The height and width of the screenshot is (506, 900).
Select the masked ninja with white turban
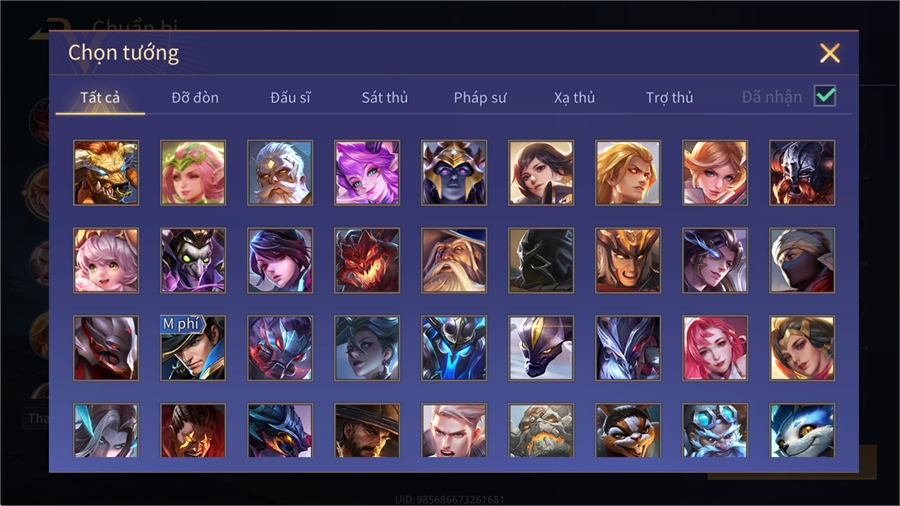(802, 260)
